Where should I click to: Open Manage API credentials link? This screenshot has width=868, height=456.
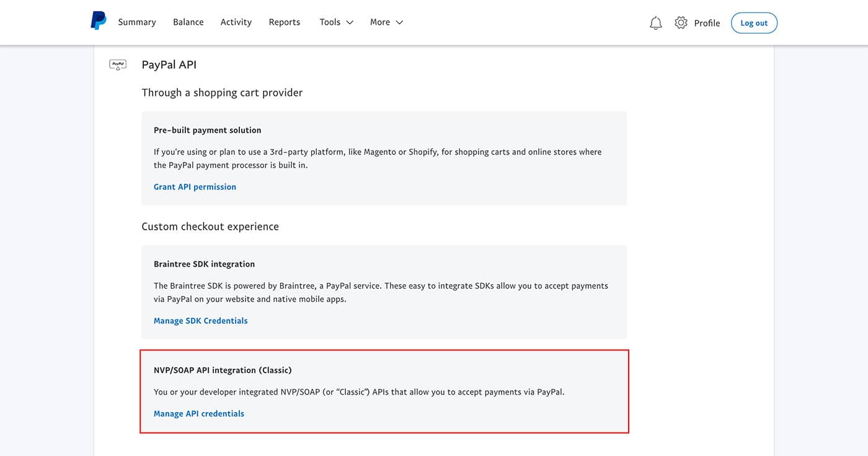199,414
